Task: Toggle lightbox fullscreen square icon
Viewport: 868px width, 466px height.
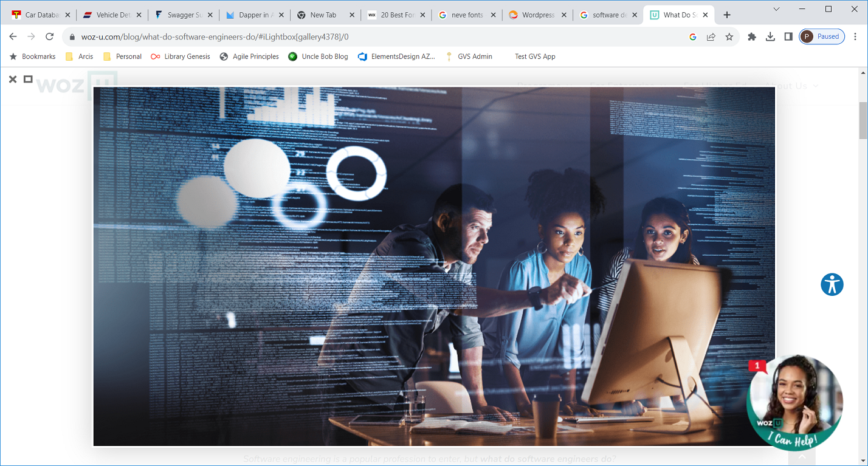Action: (28, 79)
